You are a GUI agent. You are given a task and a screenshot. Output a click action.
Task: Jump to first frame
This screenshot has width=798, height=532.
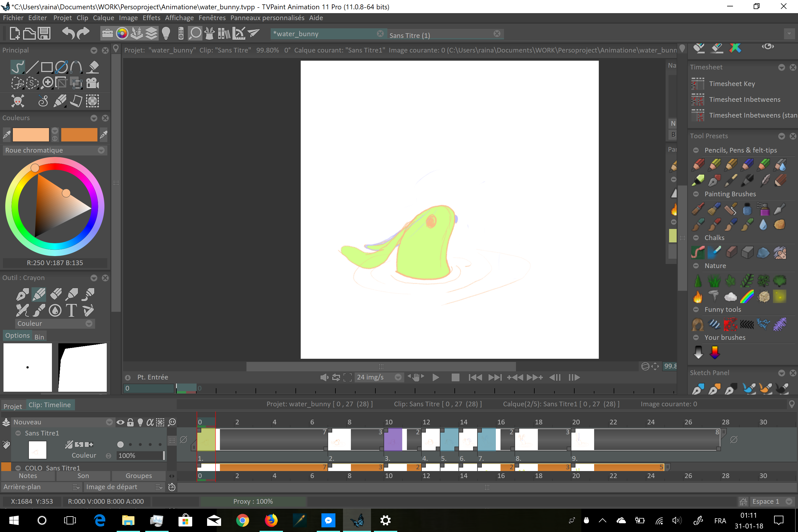coord(475,377)
